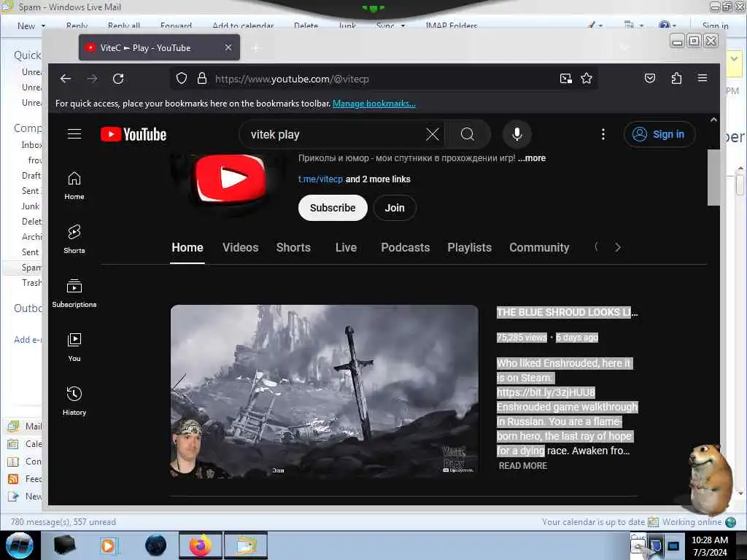Open Home in YouTube sidebar
Image resolution: width=747 pixels, height=560 pixels.
[74, 186]
